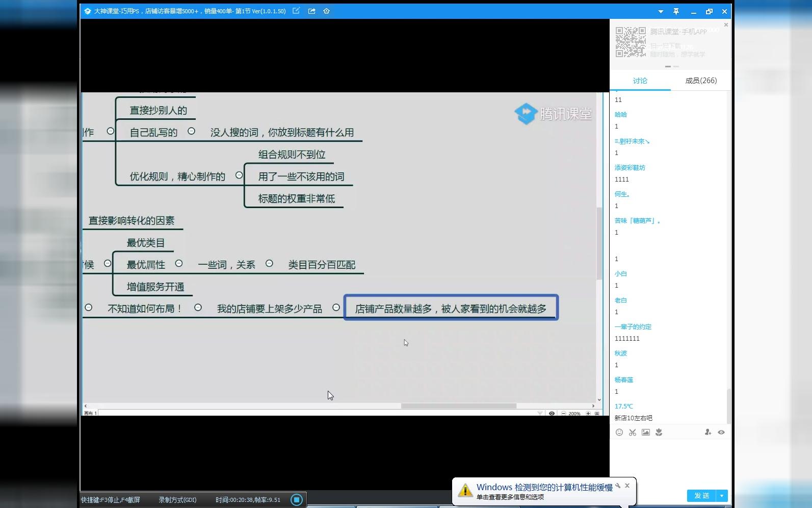This screenshot has height=508, width=812.
Task: Select node 没人搜的词，你放到标题有什么用
Action: [282, 132]
